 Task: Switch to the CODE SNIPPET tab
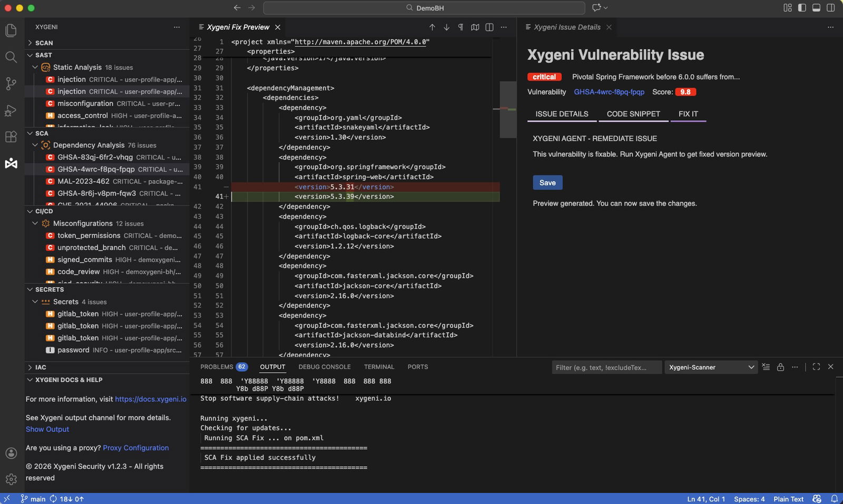coord(632,114)
